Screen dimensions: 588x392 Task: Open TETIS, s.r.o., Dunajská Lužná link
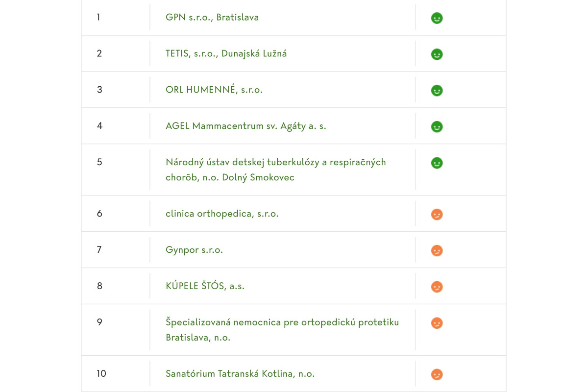(226, 54)
